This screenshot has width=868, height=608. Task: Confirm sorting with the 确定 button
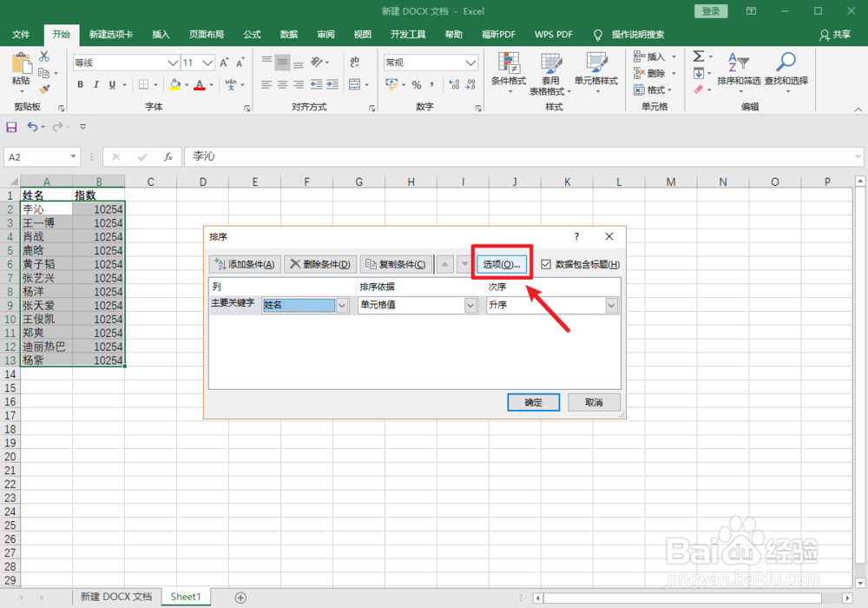(533, 401)
